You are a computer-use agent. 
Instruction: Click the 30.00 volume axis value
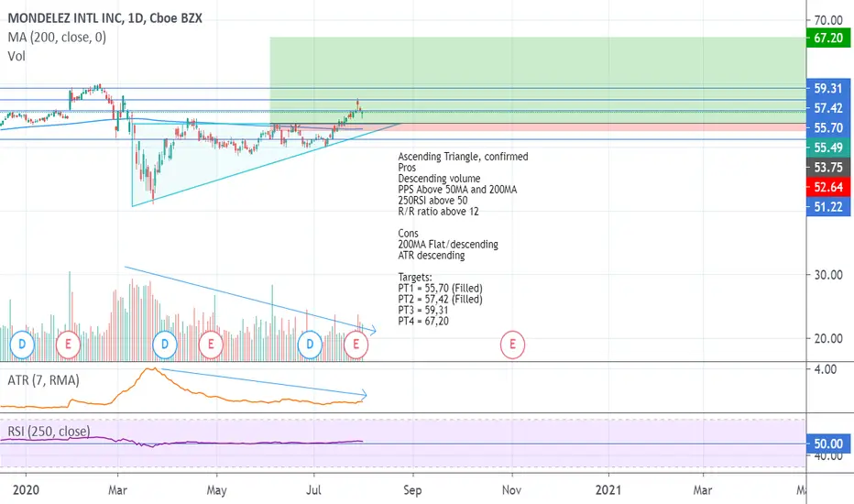click(828, 275)
